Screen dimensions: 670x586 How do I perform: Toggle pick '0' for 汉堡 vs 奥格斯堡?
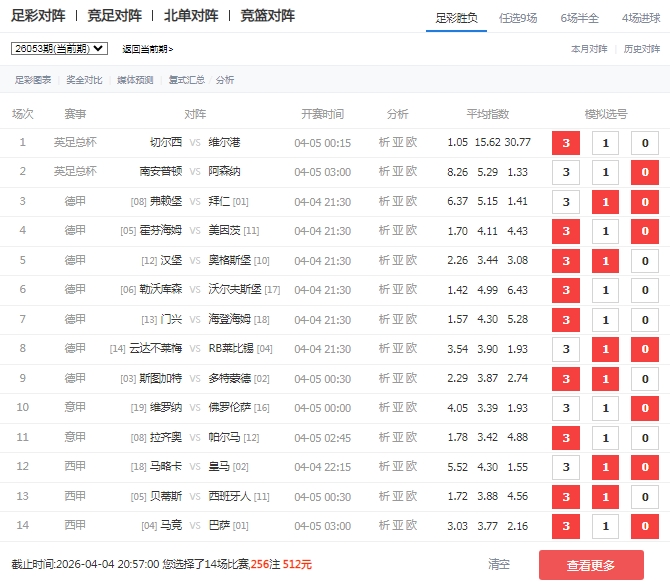pos(645,261)
